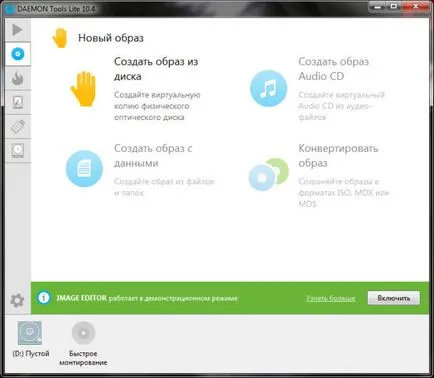Choose Конвертировать образ
The image size is (434, 378).
point(338,155)
